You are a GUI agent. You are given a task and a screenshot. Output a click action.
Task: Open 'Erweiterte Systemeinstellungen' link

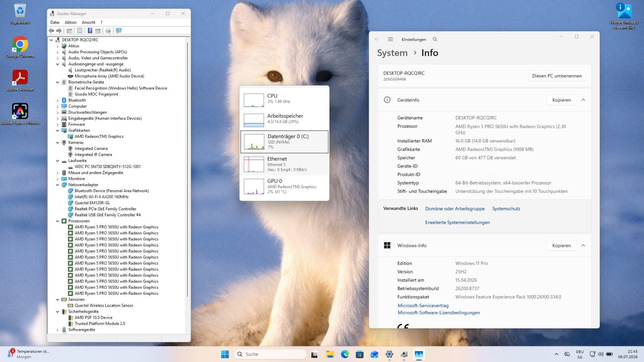pos(457,222)
